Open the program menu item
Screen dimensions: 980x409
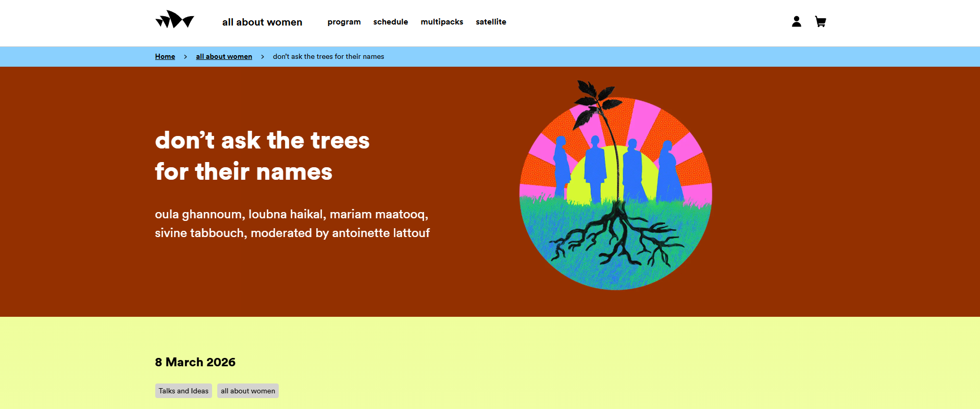click(344, 22)
